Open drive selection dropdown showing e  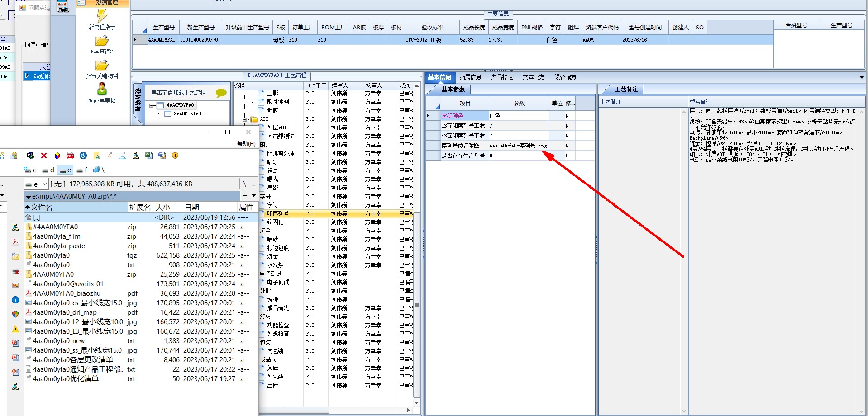click(36, 184)
